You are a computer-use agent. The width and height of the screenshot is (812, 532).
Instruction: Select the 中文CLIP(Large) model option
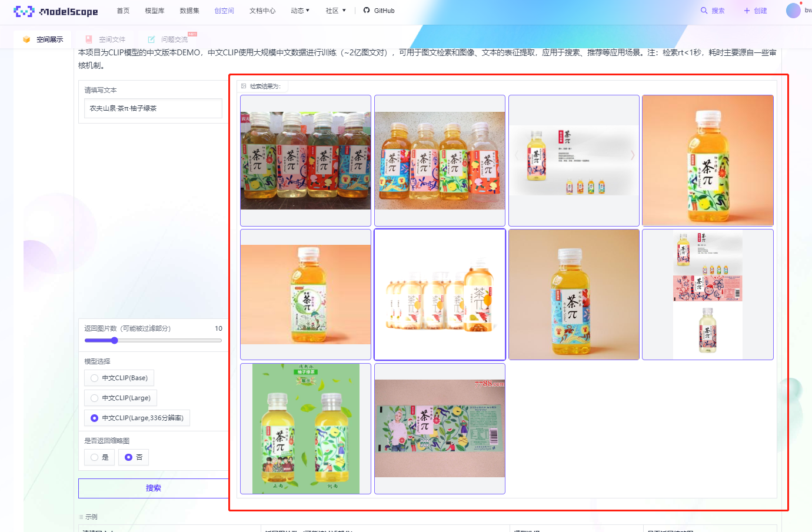tap(121, 398)
